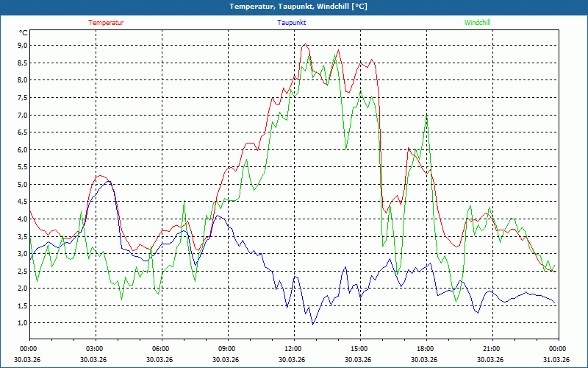
Task: Click the blue dew point curve's lowest point
Action: pos(312,324)
